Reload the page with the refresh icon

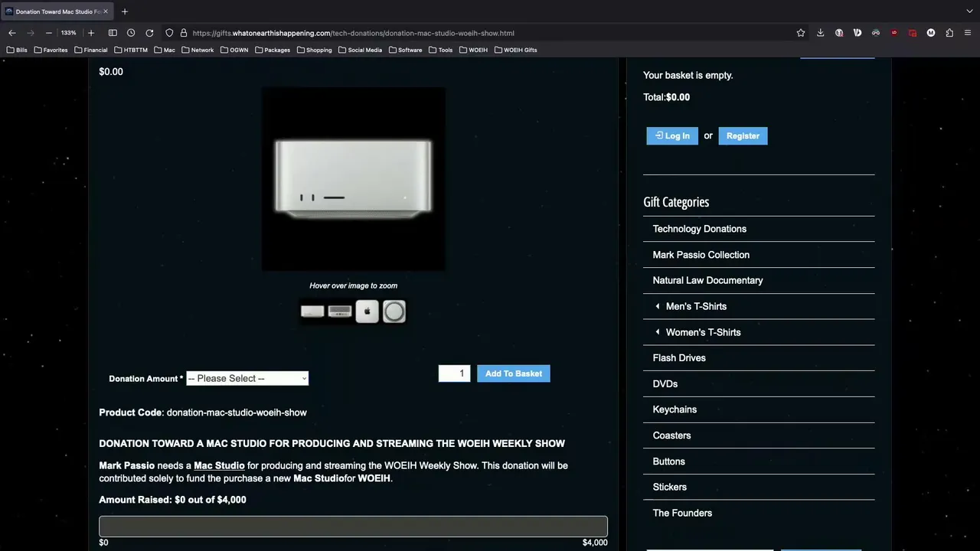149,33
